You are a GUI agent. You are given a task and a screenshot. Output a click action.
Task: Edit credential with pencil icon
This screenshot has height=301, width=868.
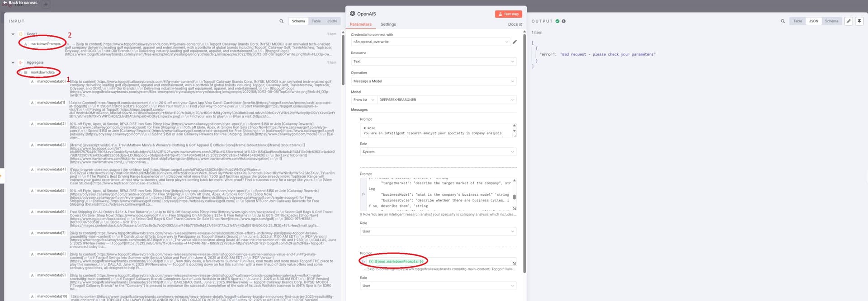(514, 42)
